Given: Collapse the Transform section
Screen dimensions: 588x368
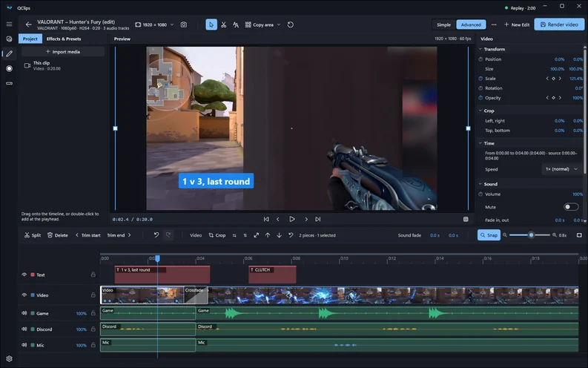Looking at the screenshot, I should tap(480, 49).
